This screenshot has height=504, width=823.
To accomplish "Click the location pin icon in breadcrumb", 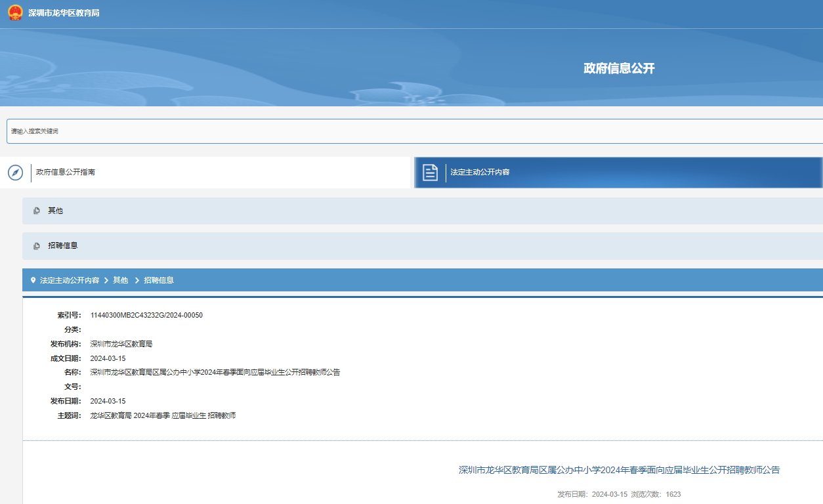I will coord(33,280).
